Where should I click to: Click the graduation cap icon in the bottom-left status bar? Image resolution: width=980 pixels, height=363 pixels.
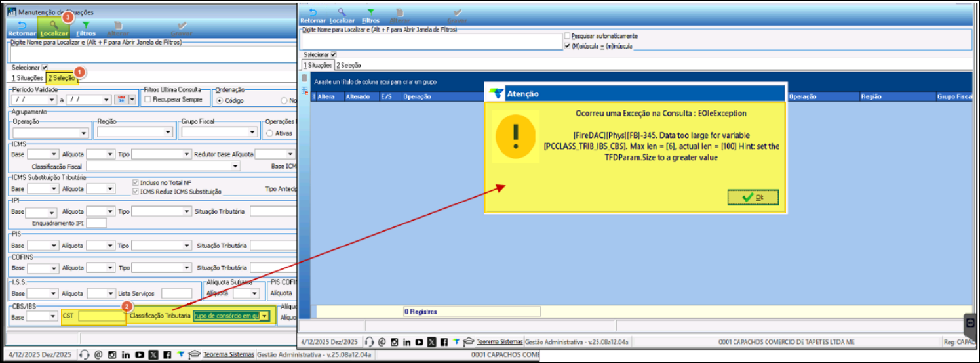(x=194, y=354)
